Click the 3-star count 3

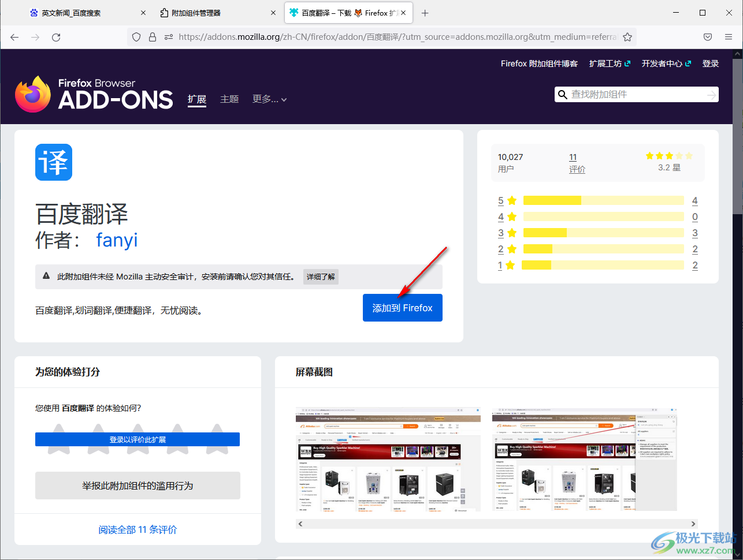click(x=694, y=233)
